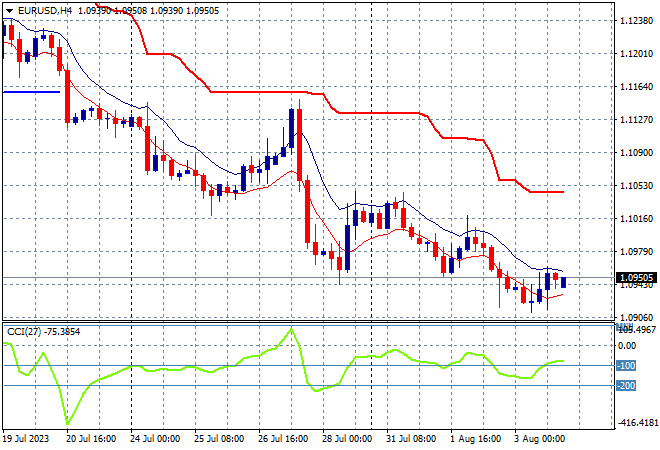Click the -416.4181 value on CCI scale

coord(637,423)
